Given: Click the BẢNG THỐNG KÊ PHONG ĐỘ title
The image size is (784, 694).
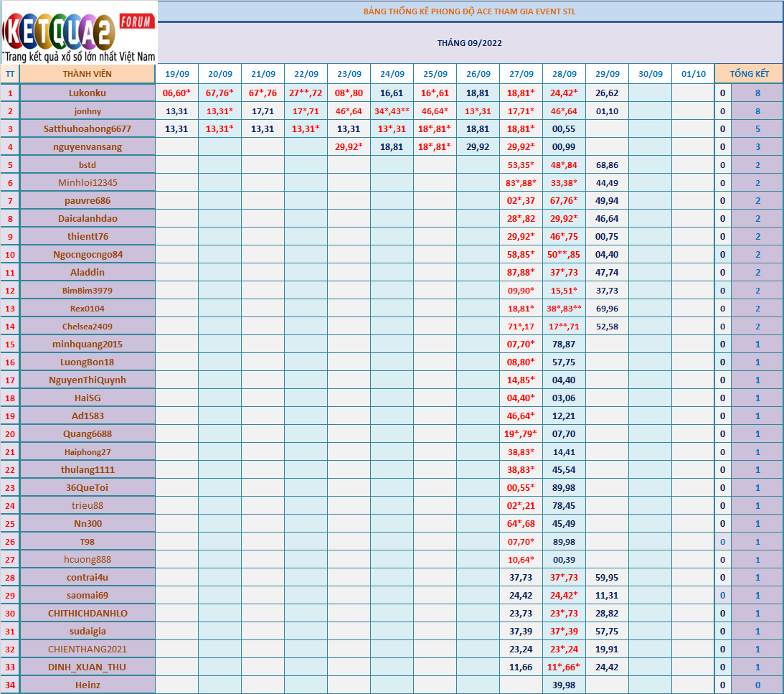Looking at the screenshot, I should 469,11.
